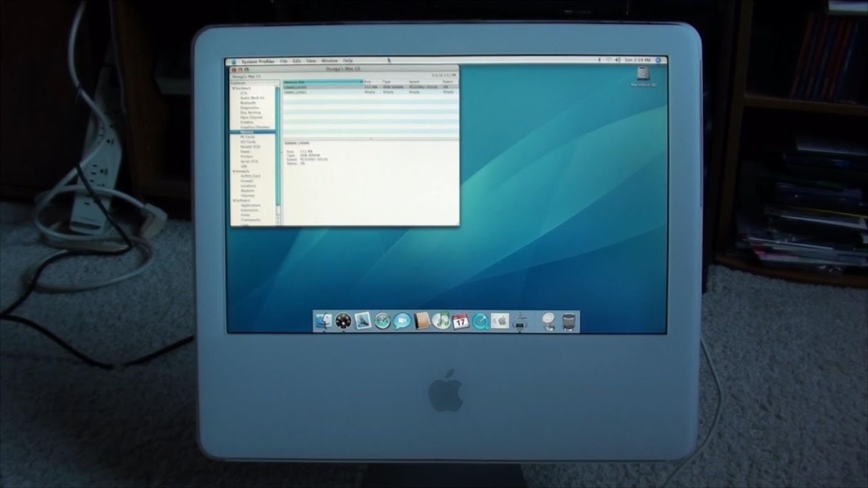Viewport: 868px width, 488px height.
Task: Select Parallel SCSI in the sidebar
Action: [x=250, y=147]
